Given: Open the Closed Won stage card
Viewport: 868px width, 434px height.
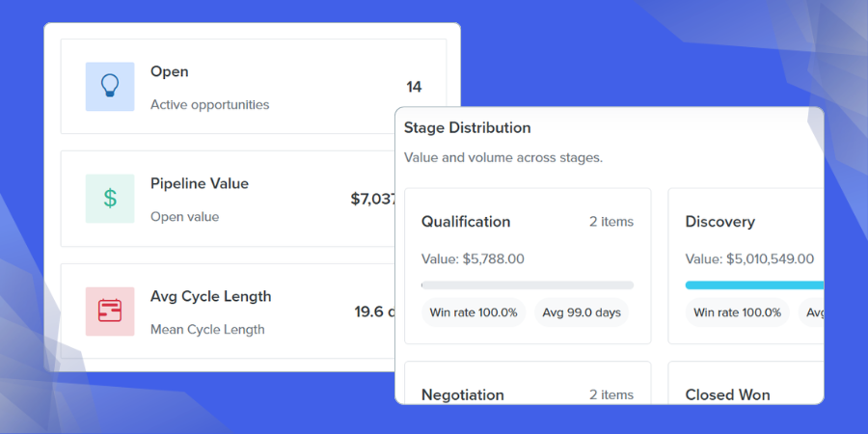Looking at the screenshot, I should (746, 383).
